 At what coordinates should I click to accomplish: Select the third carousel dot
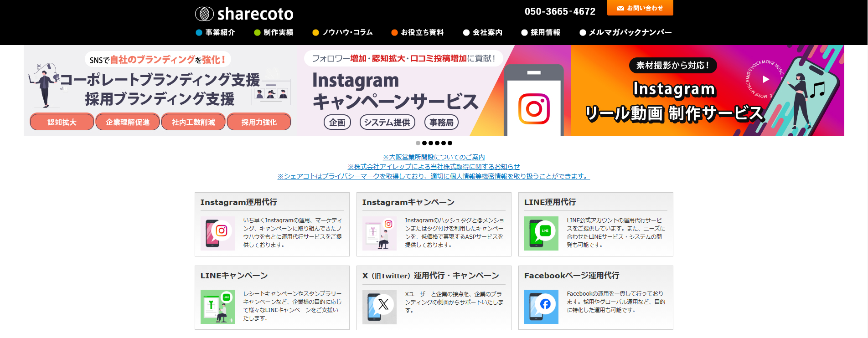431,143
